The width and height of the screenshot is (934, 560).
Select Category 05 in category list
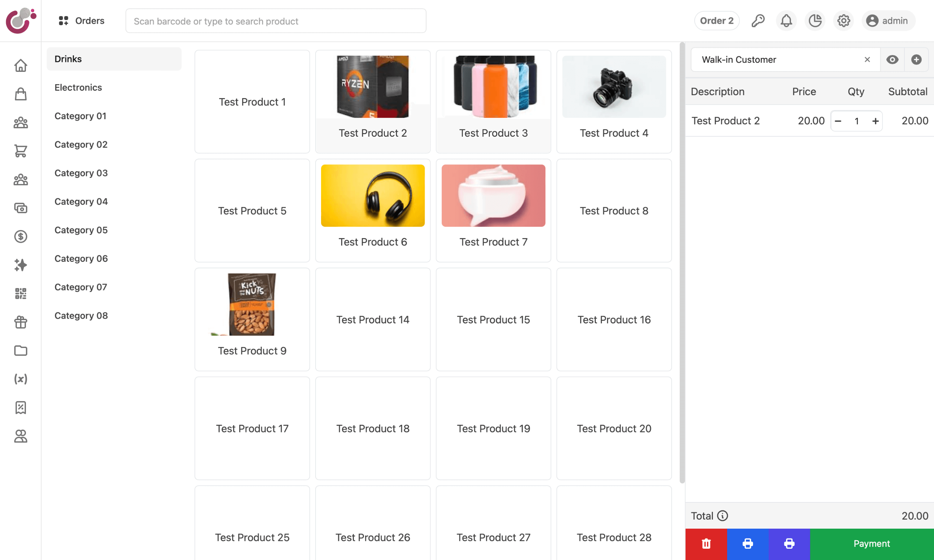click(x=81, y=230)
